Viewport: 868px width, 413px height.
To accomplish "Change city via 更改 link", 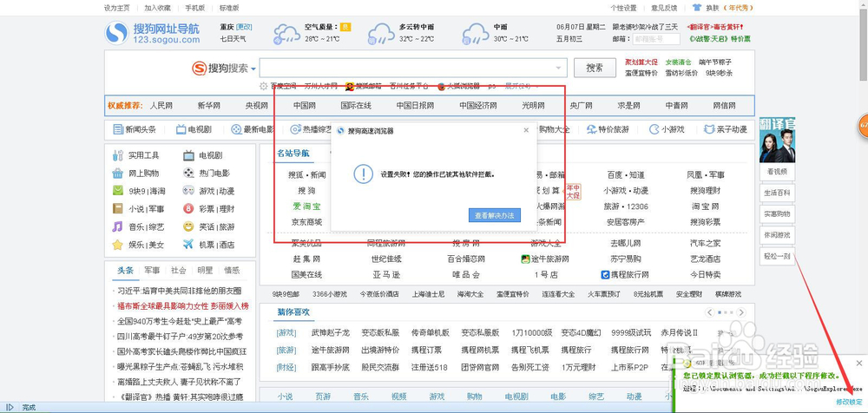I will [x=244, y=27].
